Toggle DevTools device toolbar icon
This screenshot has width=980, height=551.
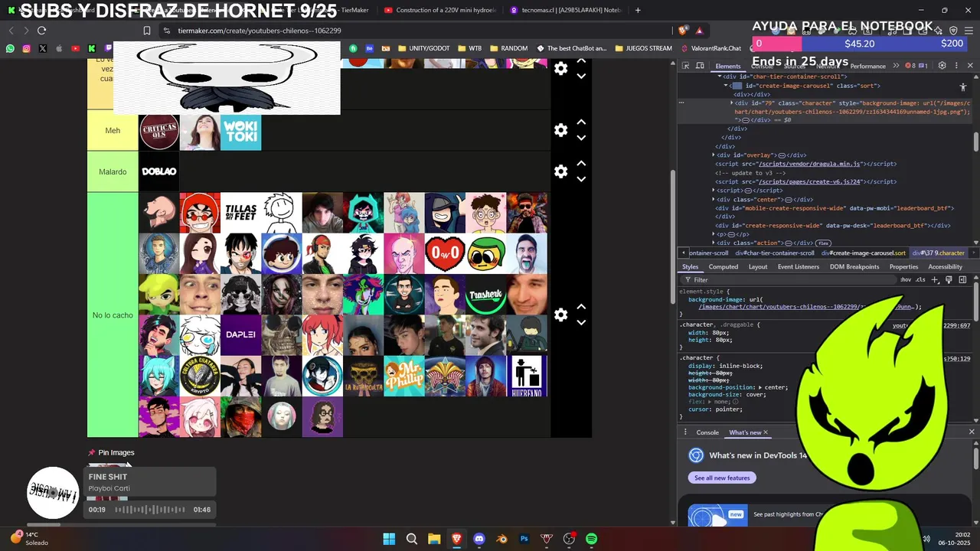click(x=700, y=66)
